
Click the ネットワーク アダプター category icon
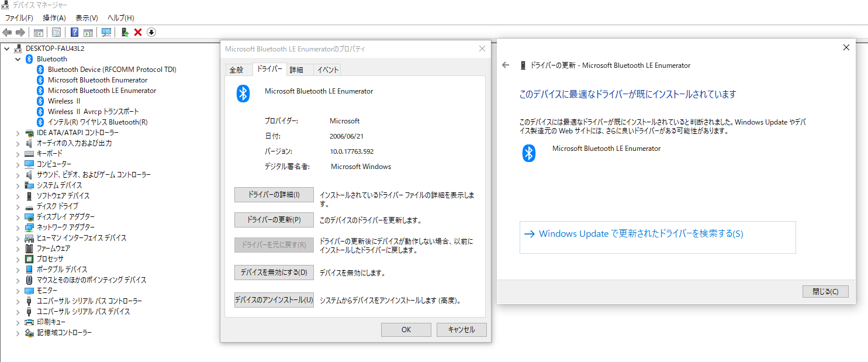(29, 227)
